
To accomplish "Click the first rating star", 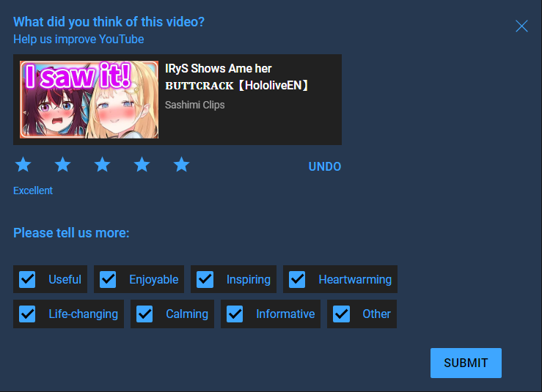I will (23, 164).
